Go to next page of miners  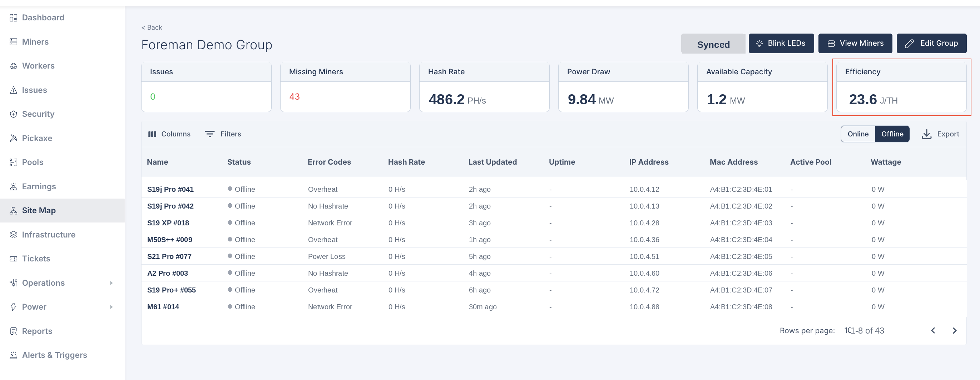954,331
